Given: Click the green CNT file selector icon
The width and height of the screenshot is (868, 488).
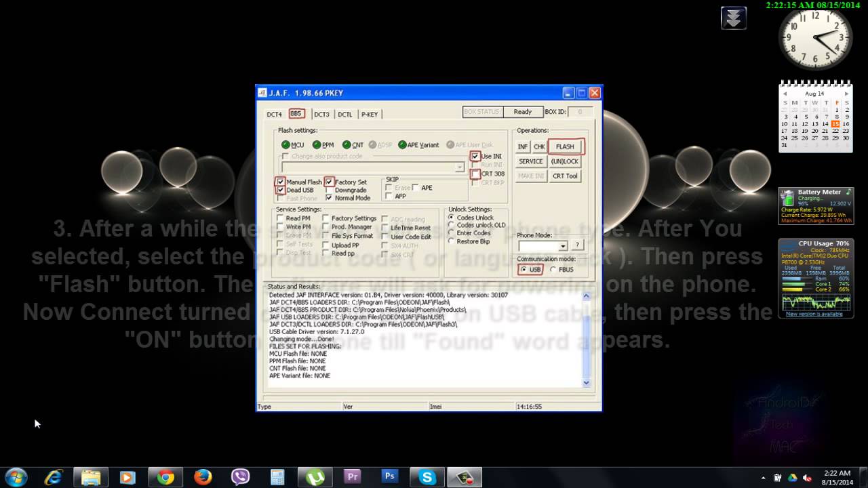Looking at the screenshot, I should point(347,145).
